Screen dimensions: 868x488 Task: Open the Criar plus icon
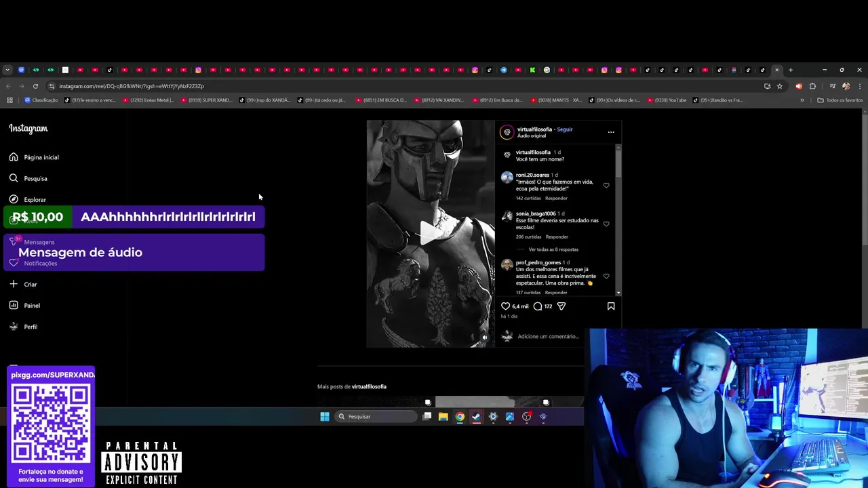click(x=14, y=284)
